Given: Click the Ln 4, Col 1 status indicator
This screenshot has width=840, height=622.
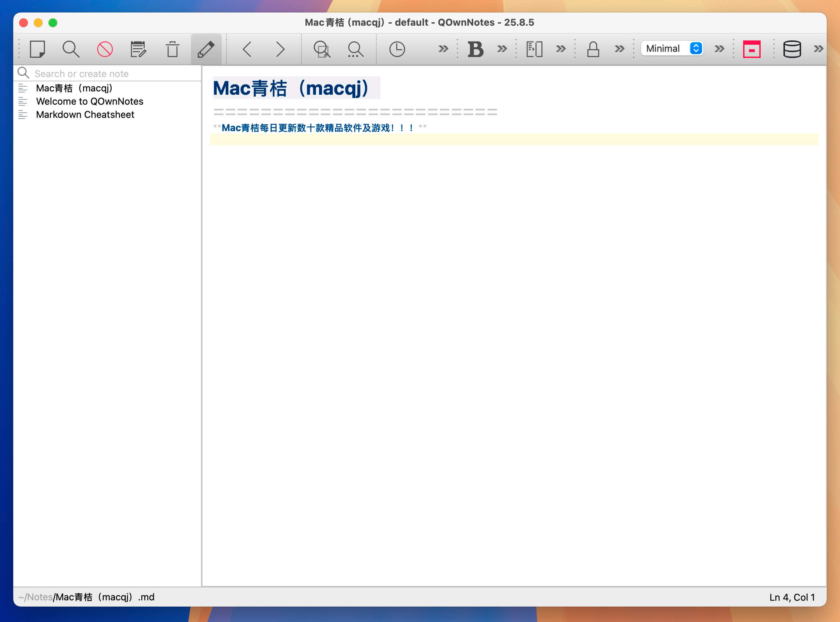Looking at the screenshot, I should (792, 597).
